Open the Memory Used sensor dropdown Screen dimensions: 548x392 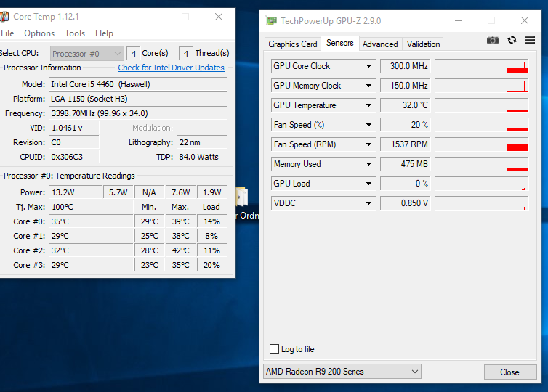[368, 164]
